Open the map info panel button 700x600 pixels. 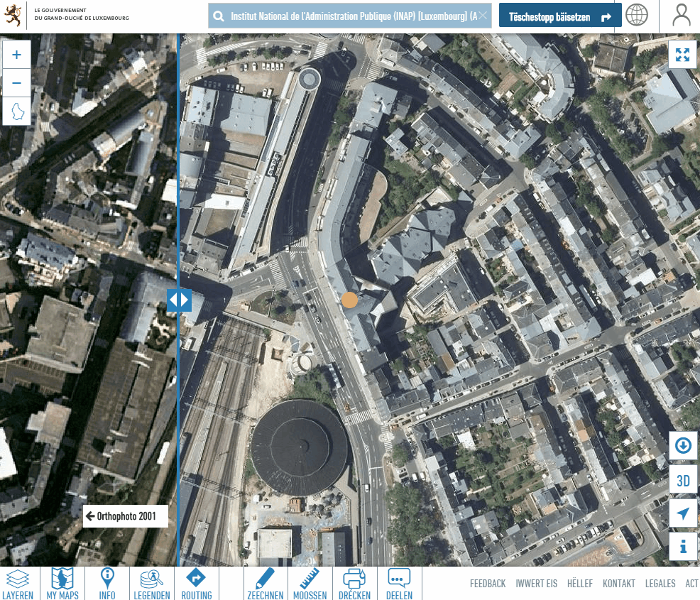pos(683,547)
